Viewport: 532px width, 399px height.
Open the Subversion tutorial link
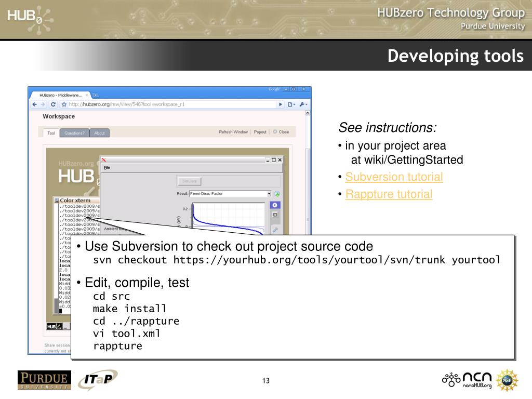394,177
